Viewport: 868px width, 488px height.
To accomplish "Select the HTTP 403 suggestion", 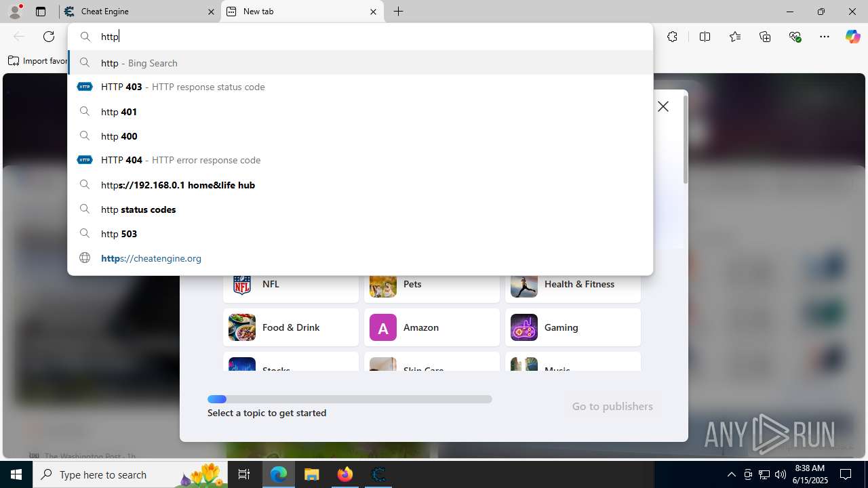I will pyautogui.click(x=360, y=87).
